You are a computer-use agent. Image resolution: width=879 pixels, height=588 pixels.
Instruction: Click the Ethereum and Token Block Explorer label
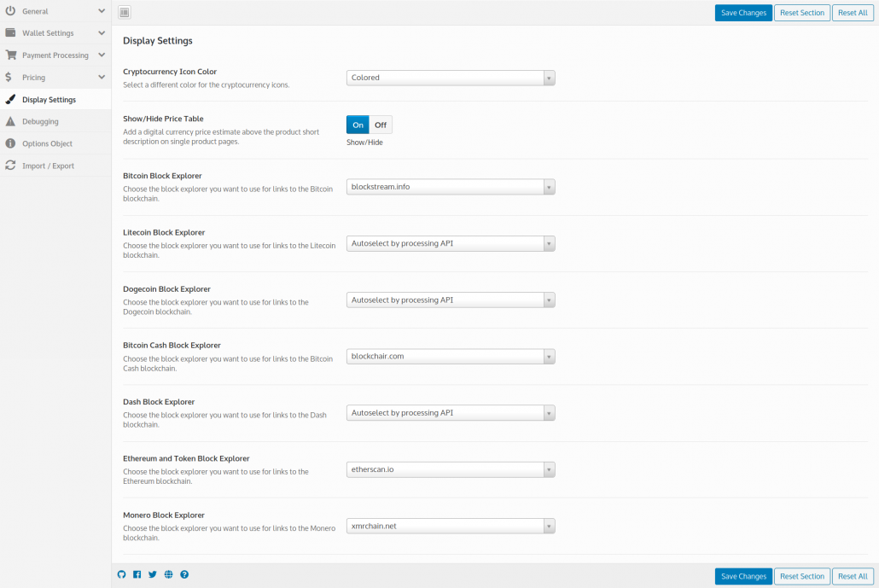click(x=186, y=458)
